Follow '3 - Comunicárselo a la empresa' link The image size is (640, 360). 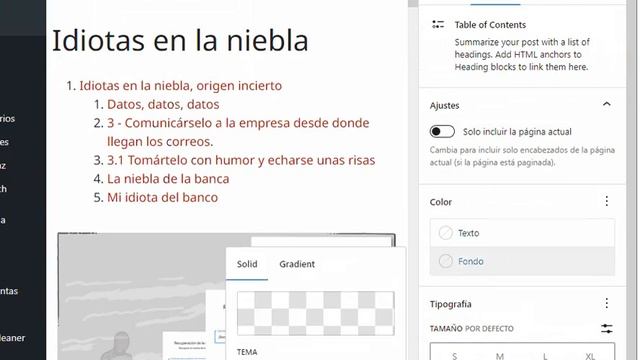pos(238,132)
